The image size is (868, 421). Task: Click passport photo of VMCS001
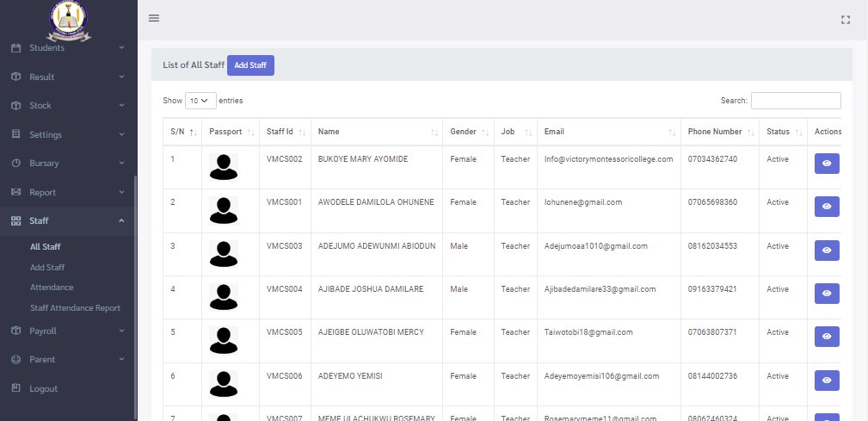click(224, 210)
